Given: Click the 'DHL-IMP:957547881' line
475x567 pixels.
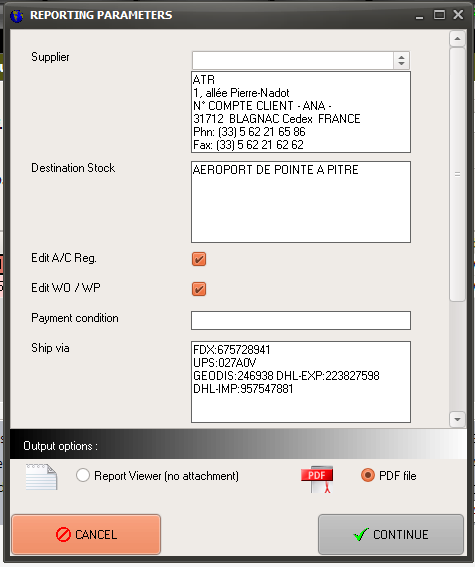Looking at the screenshot, I should 243,389.
